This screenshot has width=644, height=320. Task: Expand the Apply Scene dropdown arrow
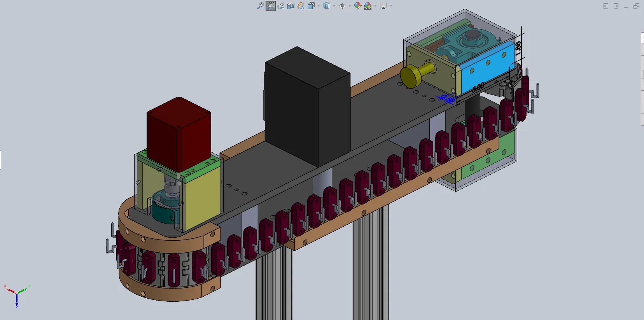pos(375,6)
